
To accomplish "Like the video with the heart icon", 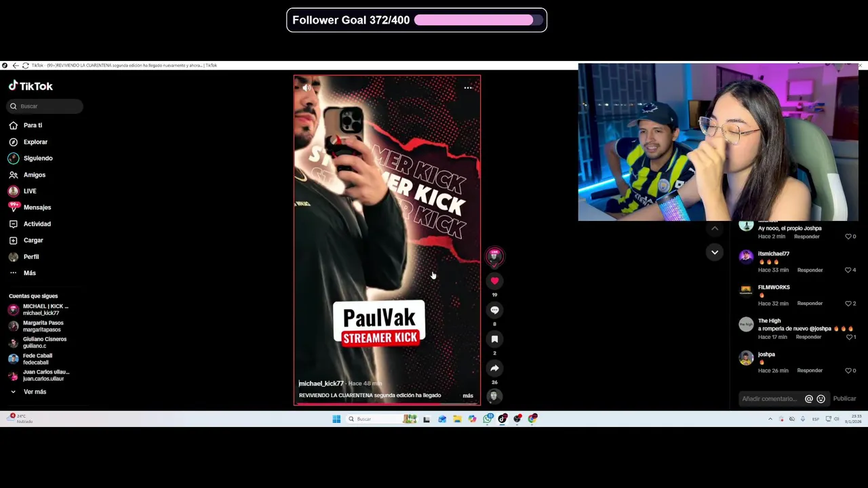I will pyautogui.click(x=494, y=281).
